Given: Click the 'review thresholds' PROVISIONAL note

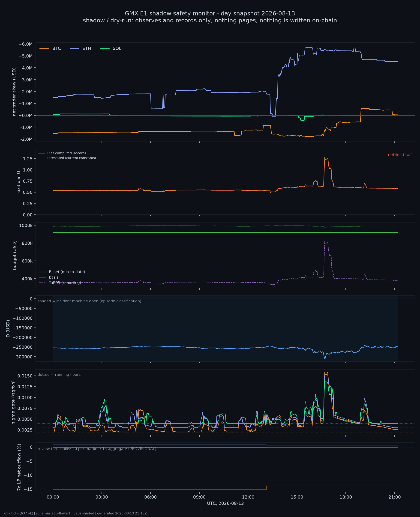Looking at the screenshot, I should 97,449.
